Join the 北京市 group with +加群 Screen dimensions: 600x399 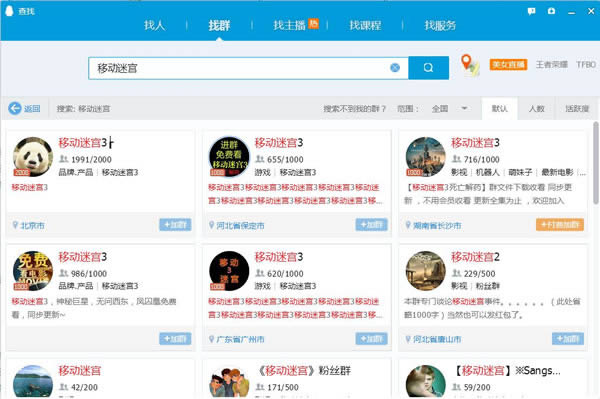175,225
